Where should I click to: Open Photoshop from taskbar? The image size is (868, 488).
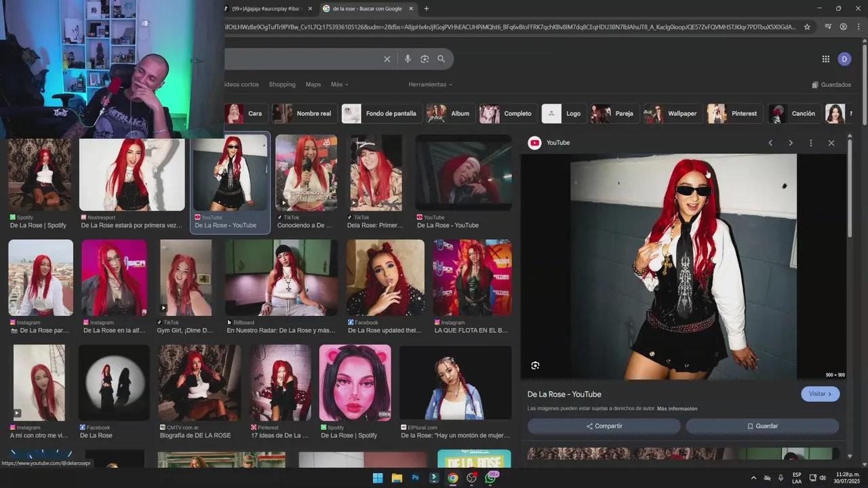point(415,478)
